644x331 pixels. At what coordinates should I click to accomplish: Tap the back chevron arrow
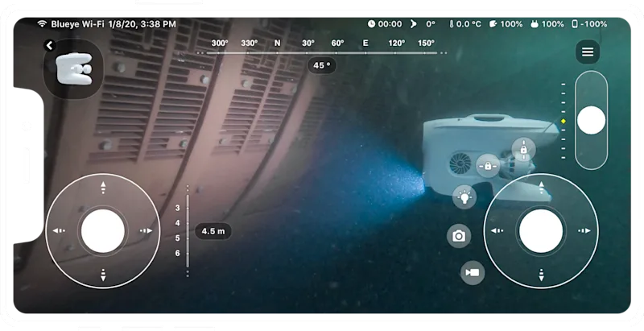tap(49, 46)
